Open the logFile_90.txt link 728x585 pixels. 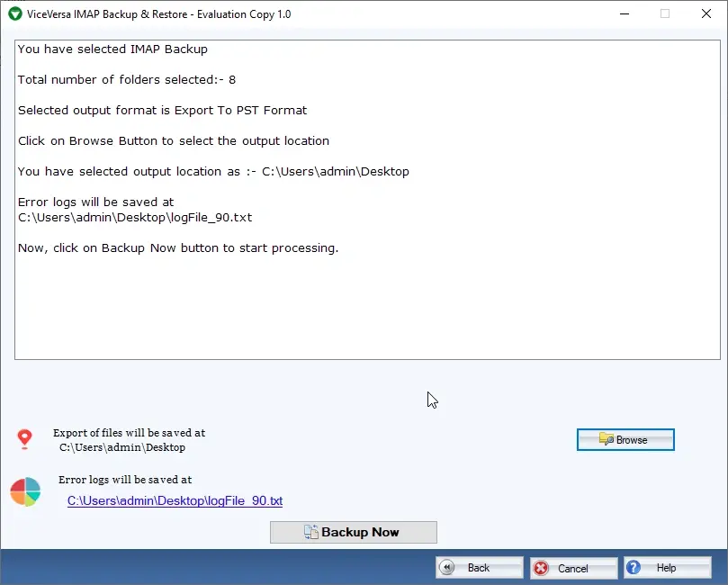175,500
